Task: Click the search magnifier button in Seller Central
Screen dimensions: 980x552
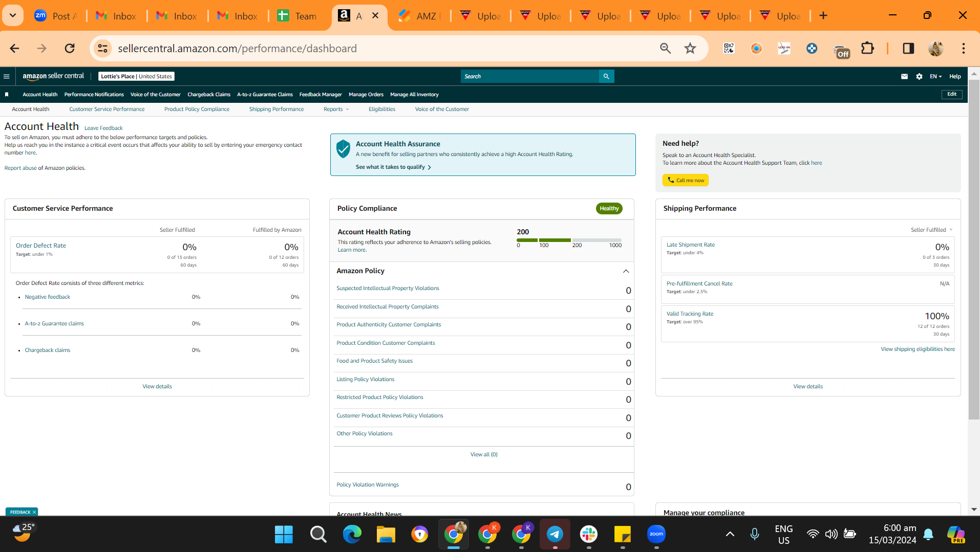Action: click(x=606, y=76)
